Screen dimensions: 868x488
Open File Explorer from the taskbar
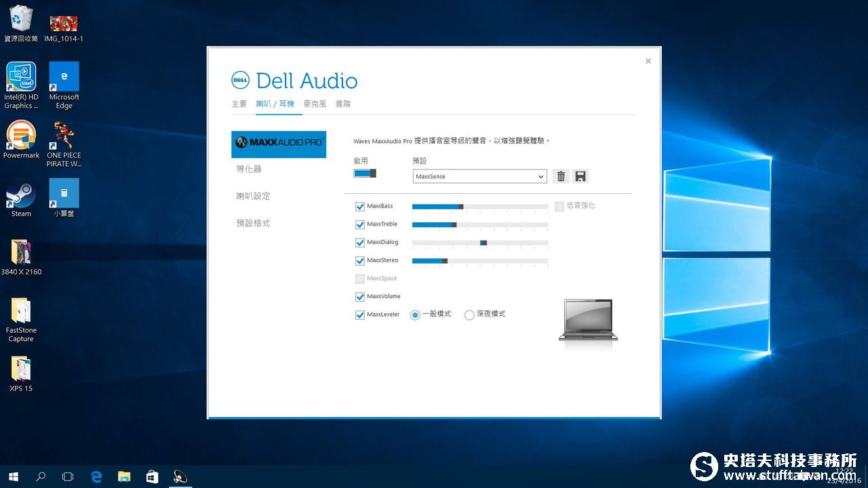[124, 476]
